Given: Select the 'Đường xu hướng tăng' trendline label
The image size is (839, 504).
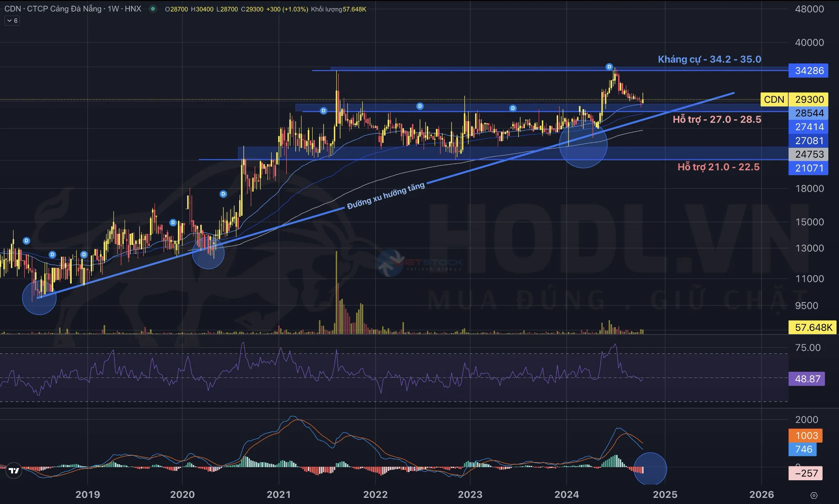Looking at the screenshot, I should 385,196.
